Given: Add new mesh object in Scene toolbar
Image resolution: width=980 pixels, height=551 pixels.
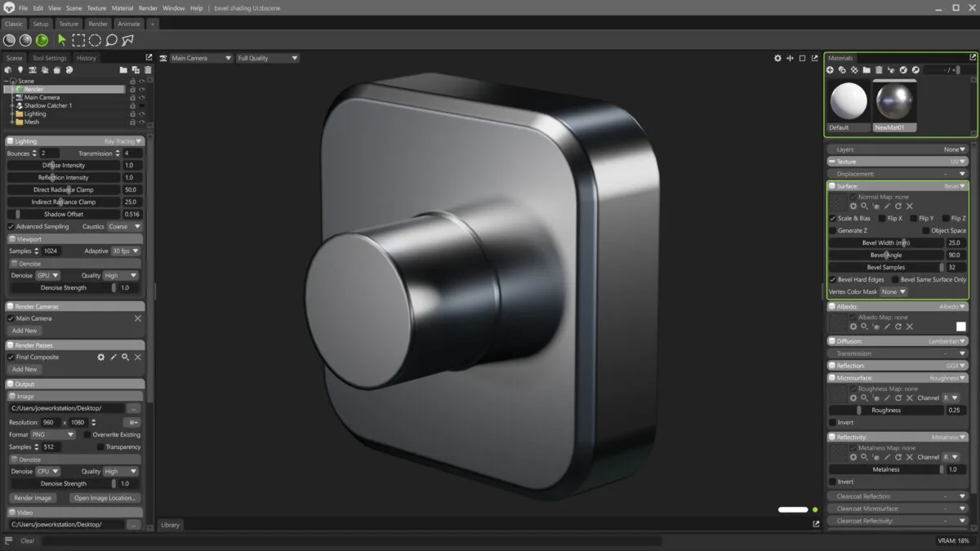Looking at the screenshot, I should click(x=8, y=70).
